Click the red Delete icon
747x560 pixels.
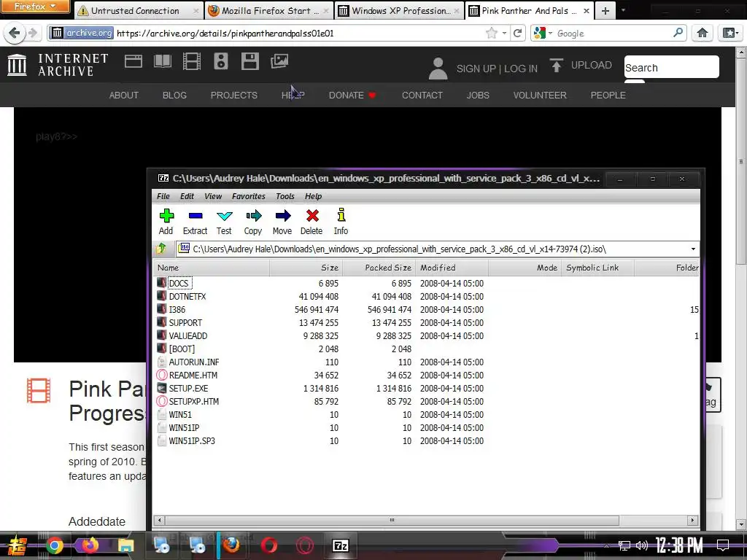click(312, 216)
